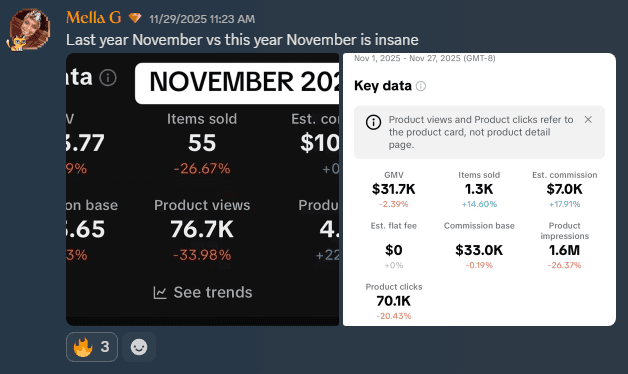Open the dark November screenshot attachment

[x=202, y=189]
